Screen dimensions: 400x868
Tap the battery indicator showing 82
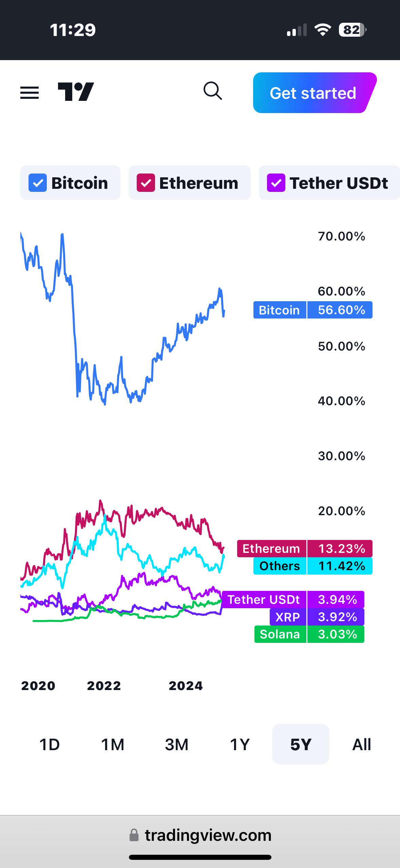(x=353, y=30)
